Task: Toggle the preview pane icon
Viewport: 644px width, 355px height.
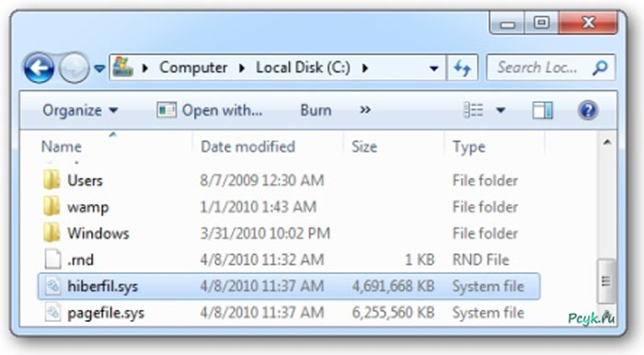Action: click(543, 110)
